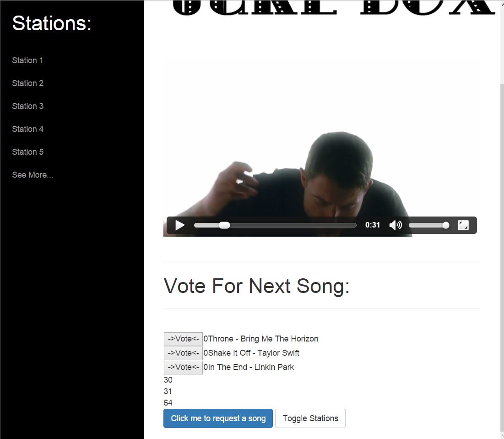Open fullscreen with the expand icon
Image resolution: width=504 pixels, height=439 pixels.
463,225
